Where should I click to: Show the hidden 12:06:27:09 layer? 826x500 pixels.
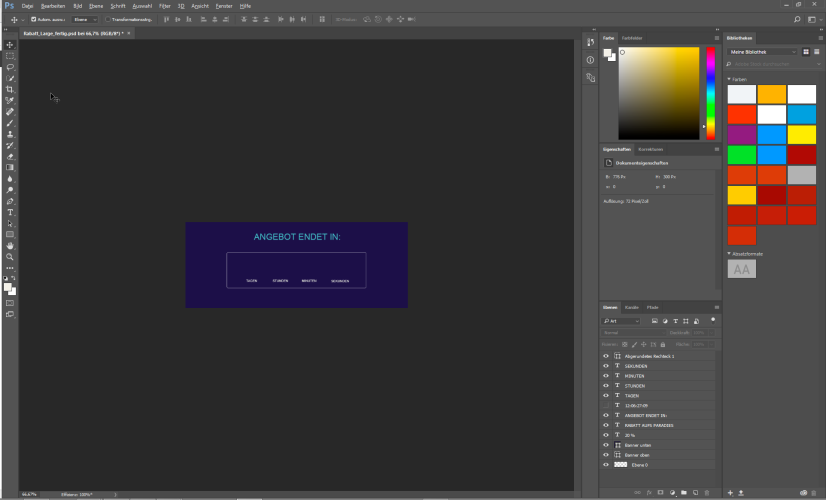(x=606, y=406)
